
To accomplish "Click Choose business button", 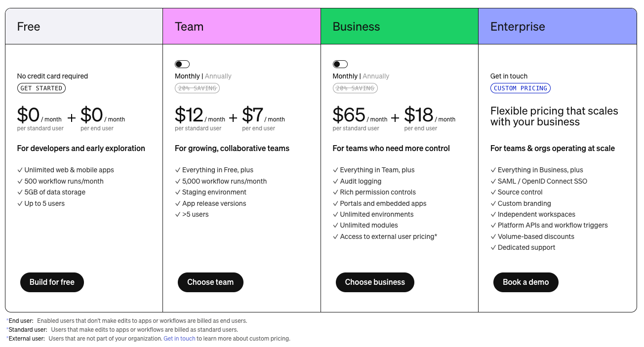I will point(375,282).
